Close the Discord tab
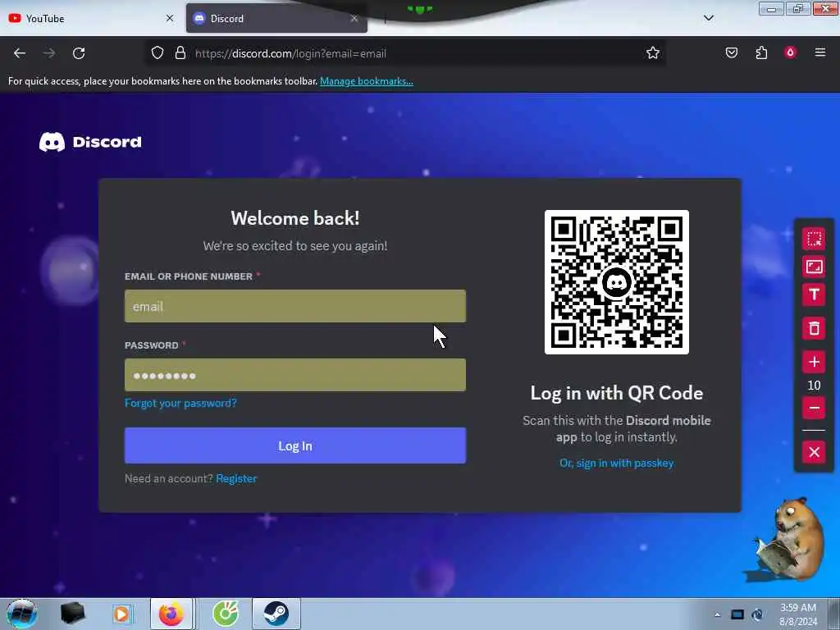 (x=354, y=18)
